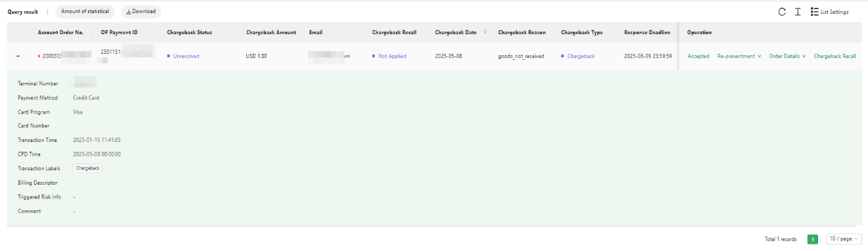868x251 pixels.
Task: Click the Chargeback Amount column header
Action: pyautogui.click(x=271, y=32)
